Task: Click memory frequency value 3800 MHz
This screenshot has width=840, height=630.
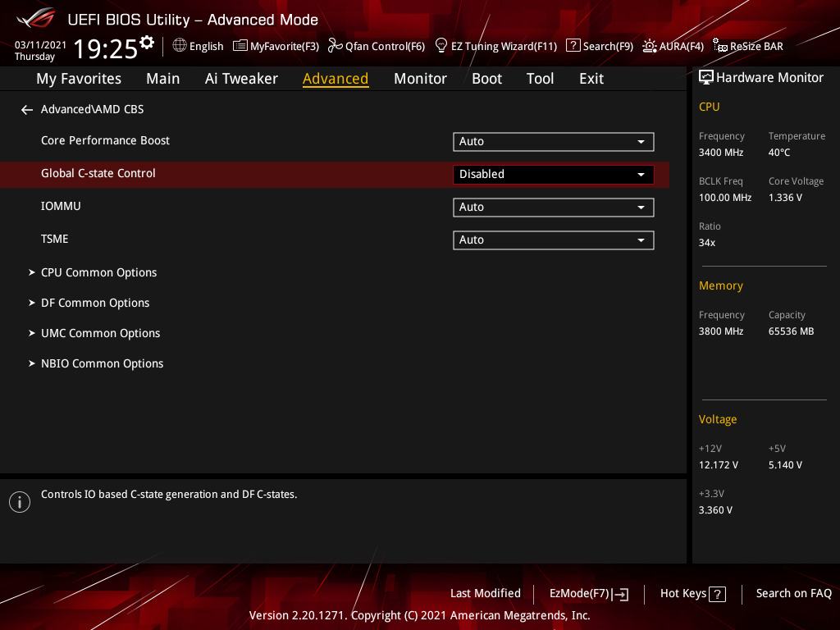Action: coord(721,331)
